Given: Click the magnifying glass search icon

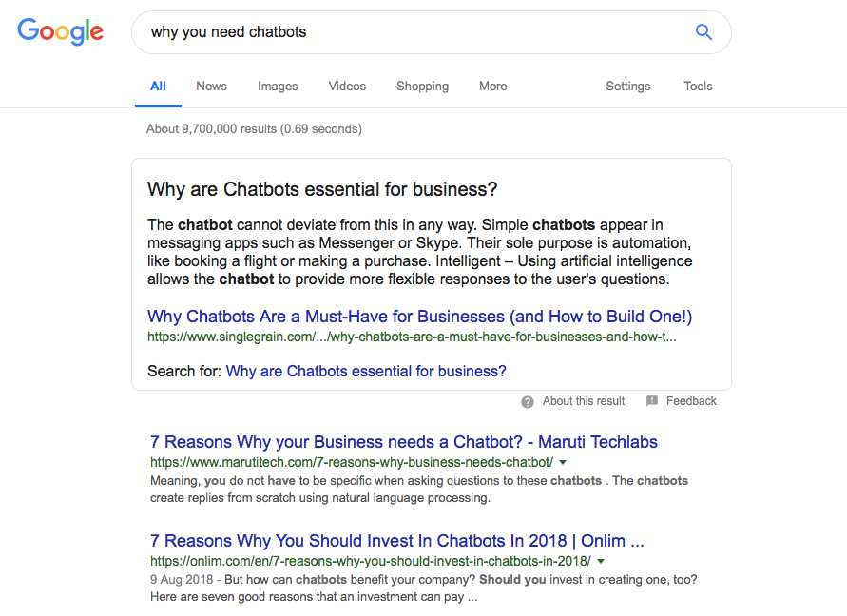Looking at the screenshot, I should click(x=703, y=32).
